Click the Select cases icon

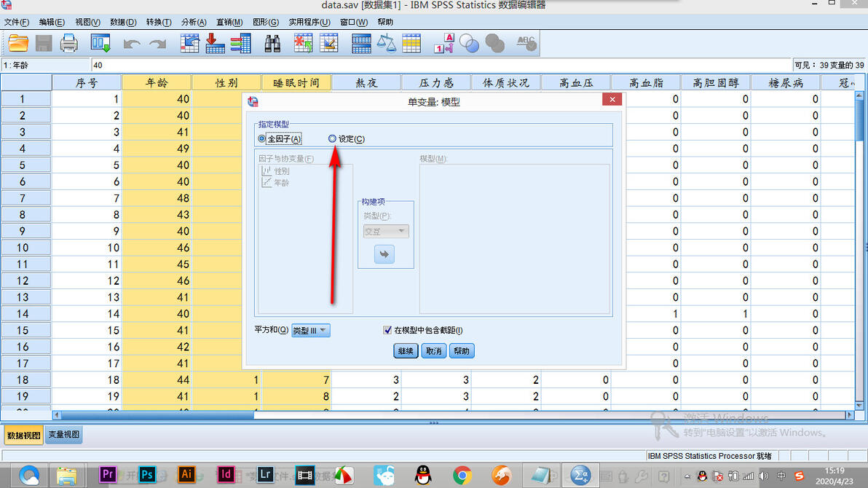point(411,43)
